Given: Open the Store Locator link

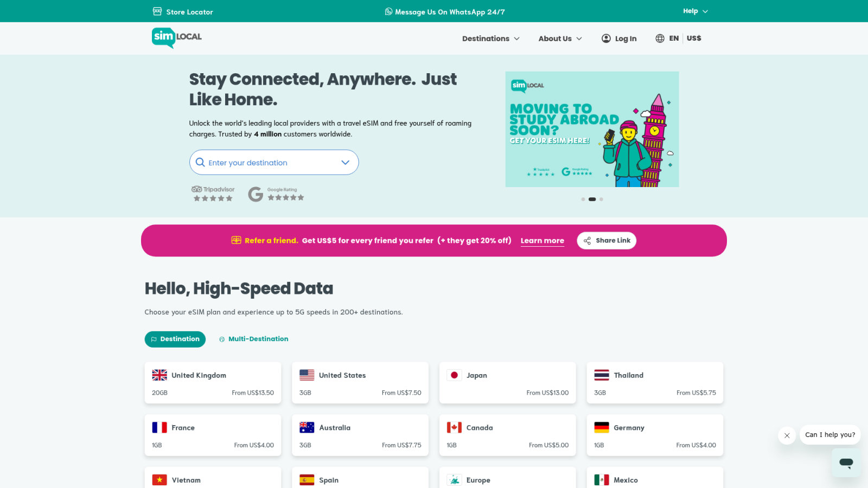Looking at the screenshot, I should [x=183, y=11].
